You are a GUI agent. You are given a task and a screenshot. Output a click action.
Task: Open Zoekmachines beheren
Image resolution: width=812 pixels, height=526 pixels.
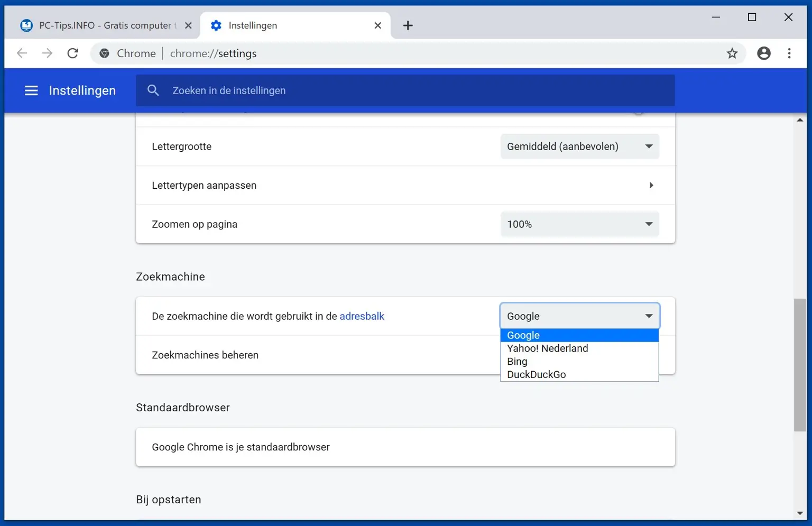point(205,355)
